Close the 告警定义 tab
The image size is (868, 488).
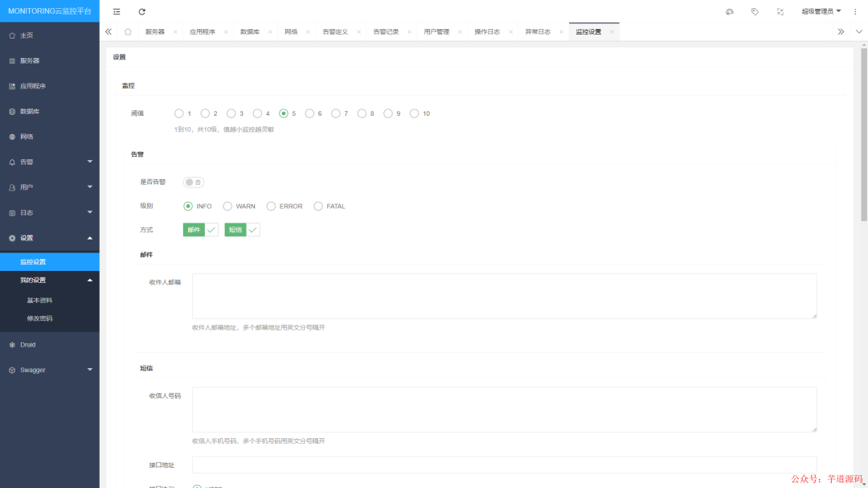click(358, 32)
